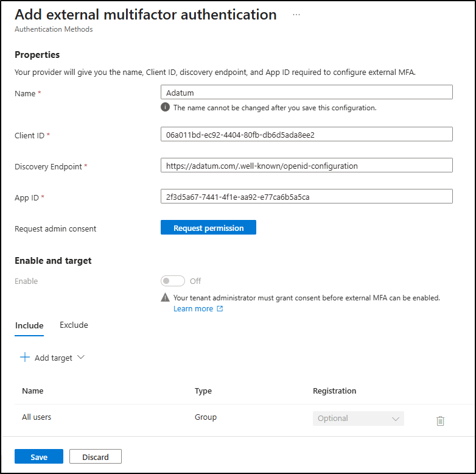Click the trash icon for All users
The width and height of the screenshot is (476, 474).
coord(440,420)
